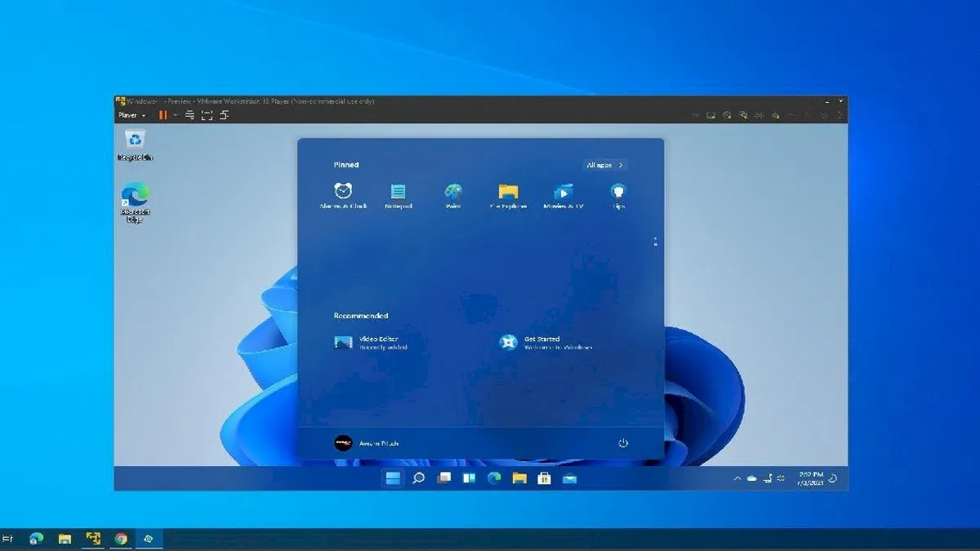Open Movies & TV from pinned apps
Screen dimensions: 980x551
563,196
